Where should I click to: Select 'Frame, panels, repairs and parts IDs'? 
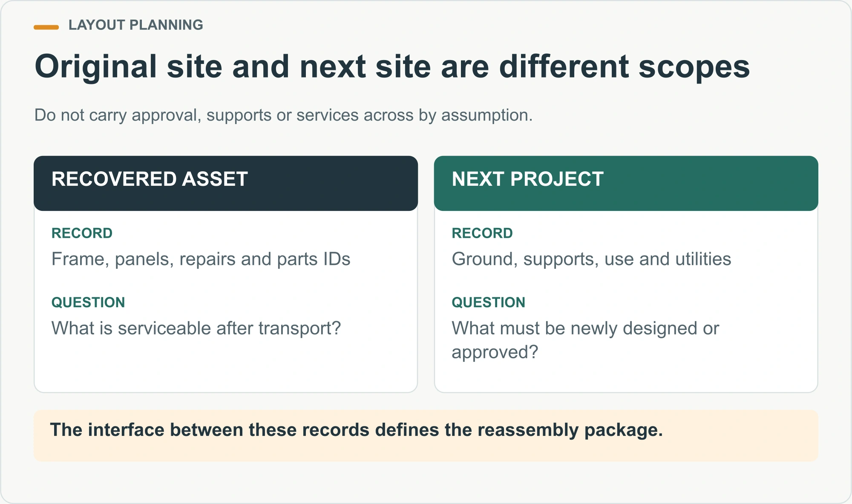201,259
